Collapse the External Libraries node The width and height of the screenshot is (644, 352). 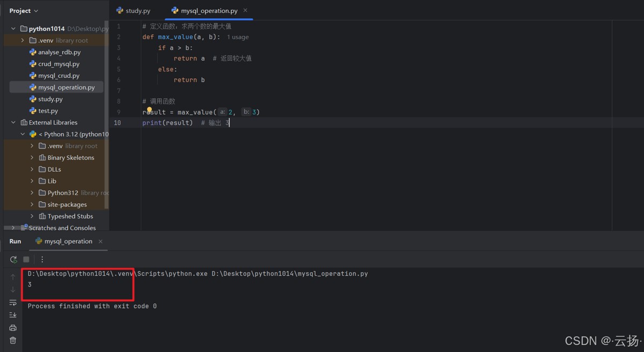pos(13,122)
